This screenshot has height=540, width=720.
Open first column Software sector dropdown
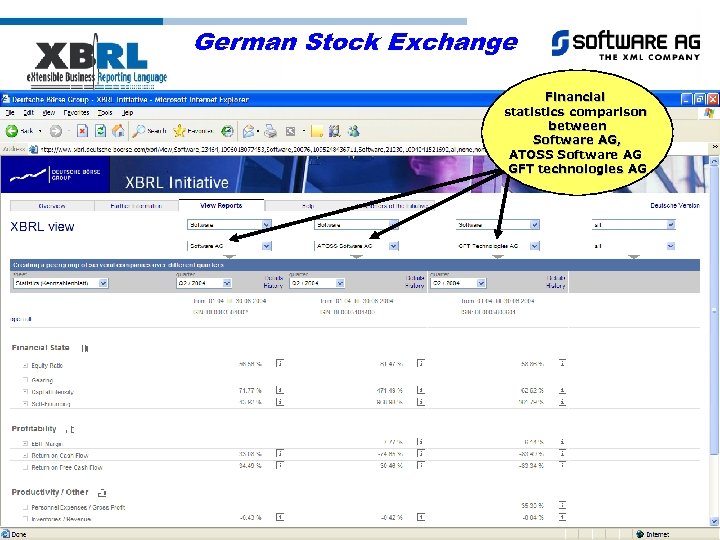coord(229,225)
